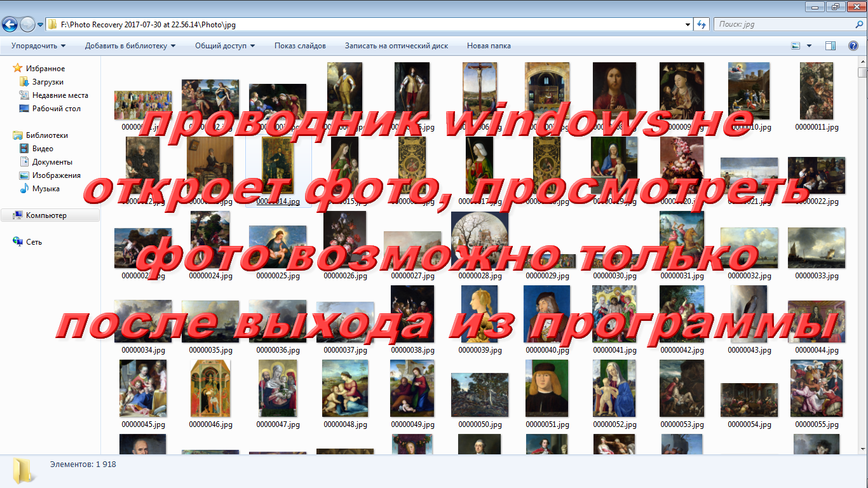Select thumbnail 00000050.jpg
The height and width of the screenshot is (488, 868).
[480, 395]
